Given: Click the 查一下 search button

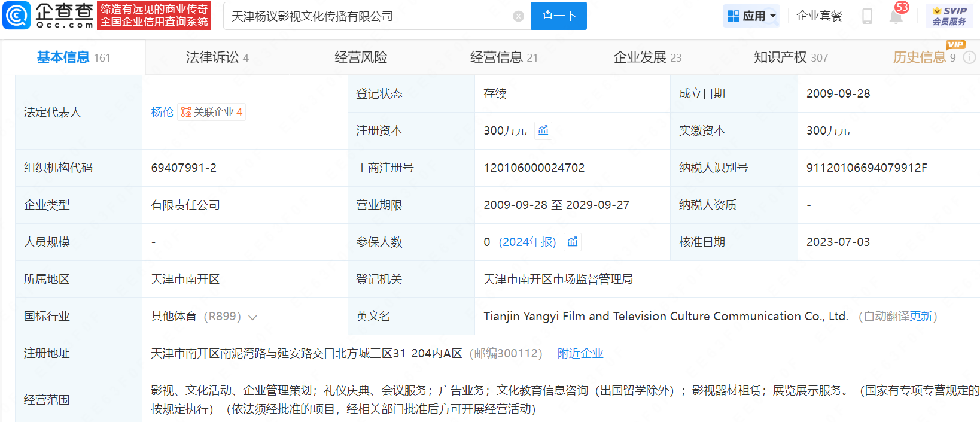Looking at the screenshot, I should pos(559,16).
